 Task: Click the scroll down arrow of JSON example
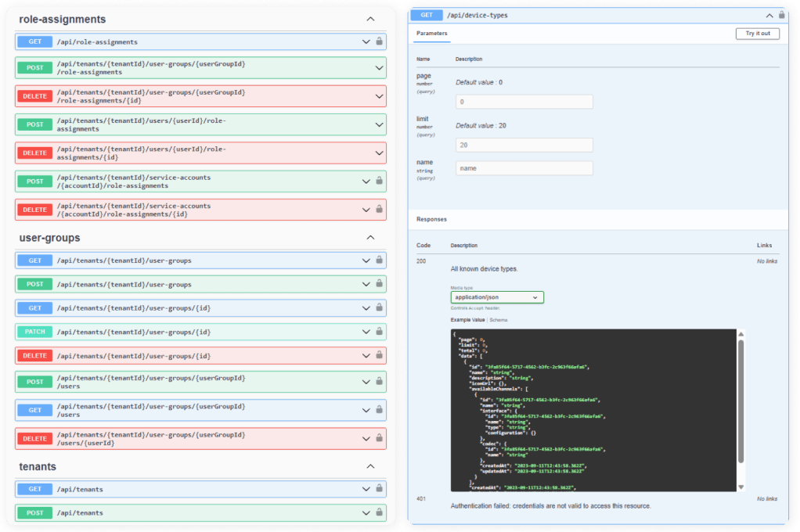click(x=741, y=487)
